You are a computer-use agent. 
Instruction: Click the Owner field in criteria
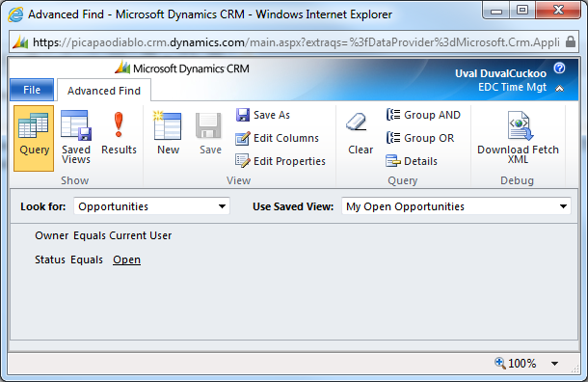[52, 235]
